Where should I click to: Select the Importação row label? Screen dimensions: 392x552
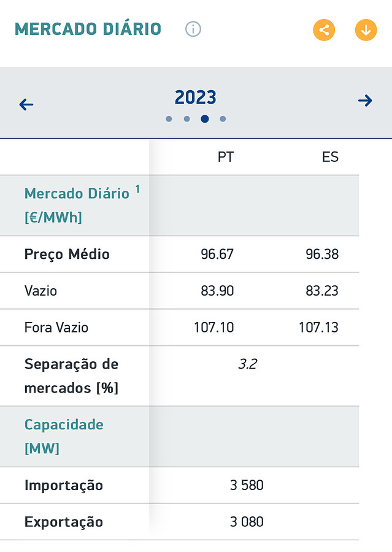(64, 485)
